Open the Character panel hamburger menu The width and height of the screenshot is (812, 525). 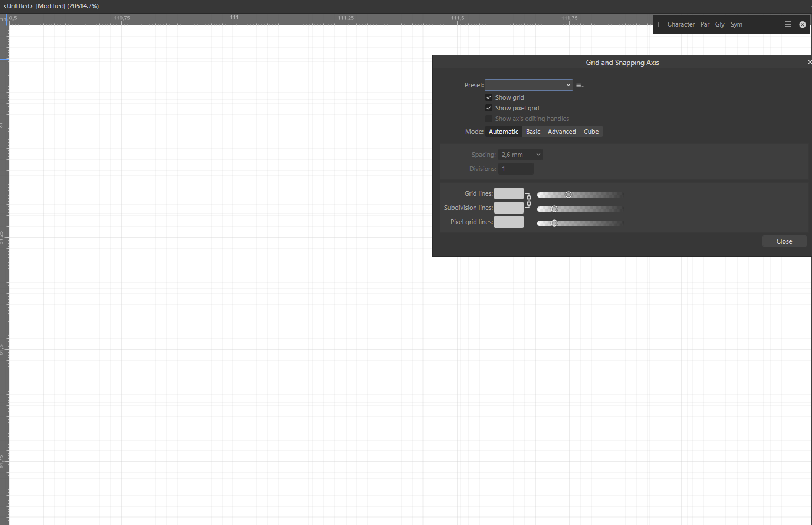coord(788,24)
